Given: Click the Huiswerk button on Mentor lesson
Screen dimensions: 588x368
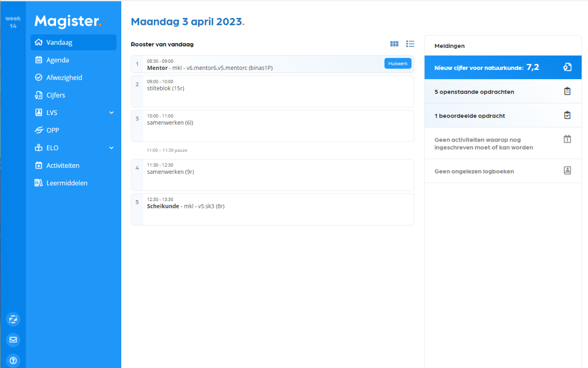Looking at the screenshot, I should [x=398, y=63].
